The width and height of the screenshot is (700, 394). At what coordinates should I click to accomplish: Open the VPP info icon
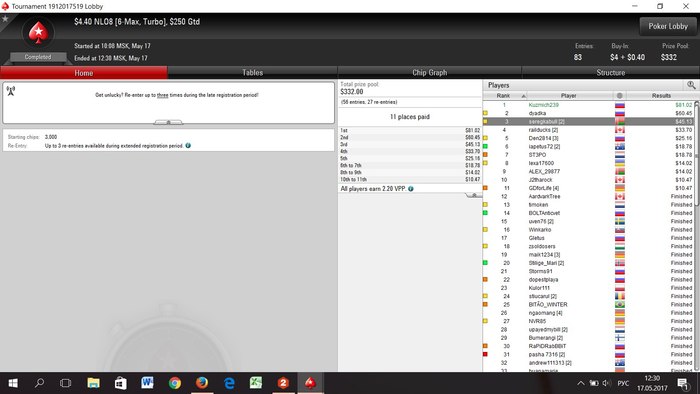[411, 189]
